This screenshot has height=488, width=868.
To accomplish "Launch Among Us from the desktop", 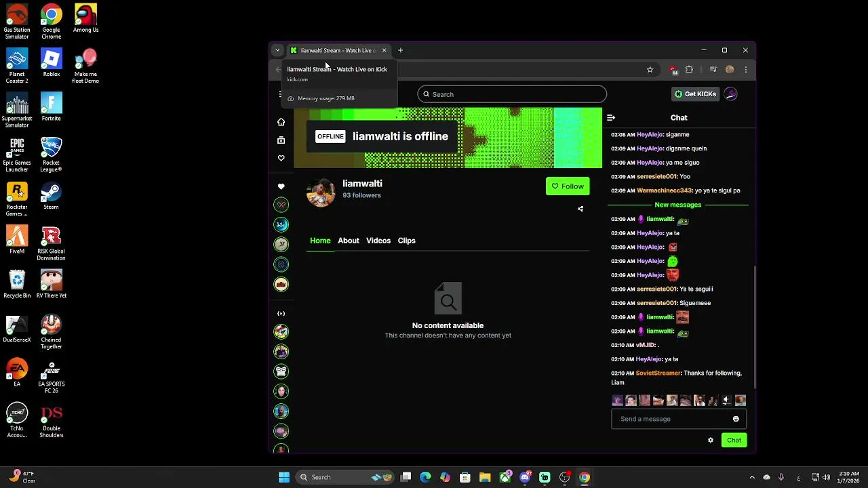I will [85, 19].
